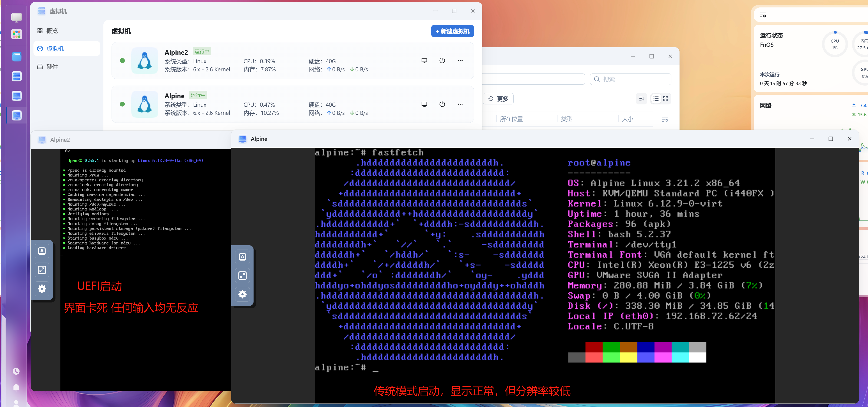Click the running status badge of Alpine
This screenshot has height=407, width=868.
click(x=198, y=95)
